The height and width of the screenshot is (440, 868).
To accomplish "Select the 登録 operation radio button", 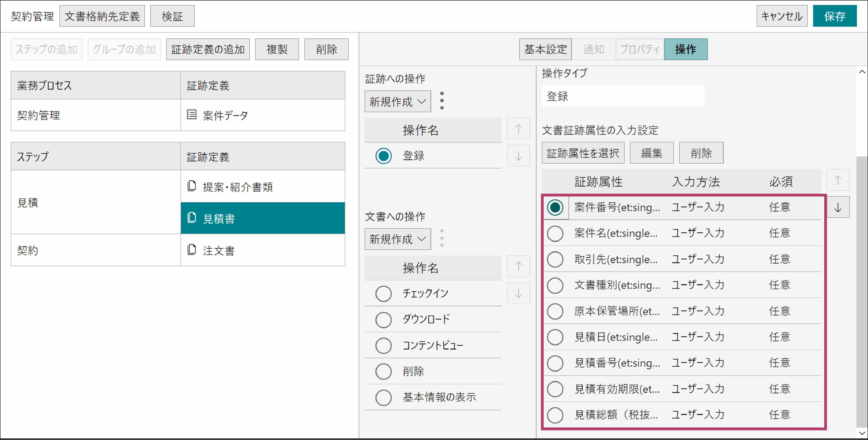I will point(383,156).
